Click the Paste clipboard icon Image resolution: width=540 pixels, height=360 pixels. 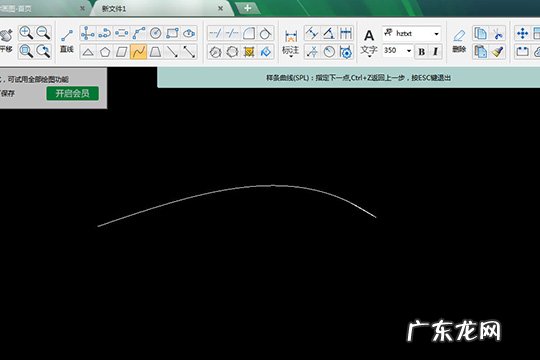click(x=480, y=52)
